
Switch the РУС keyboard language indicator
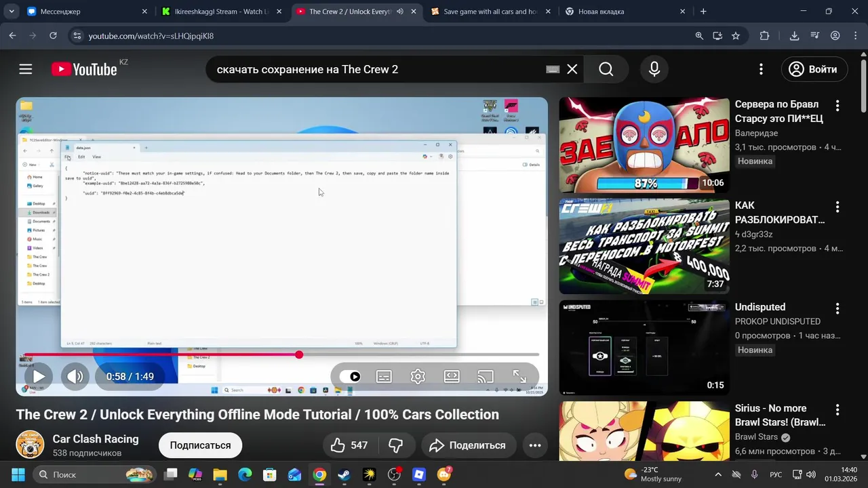click(x=776, y=474)
